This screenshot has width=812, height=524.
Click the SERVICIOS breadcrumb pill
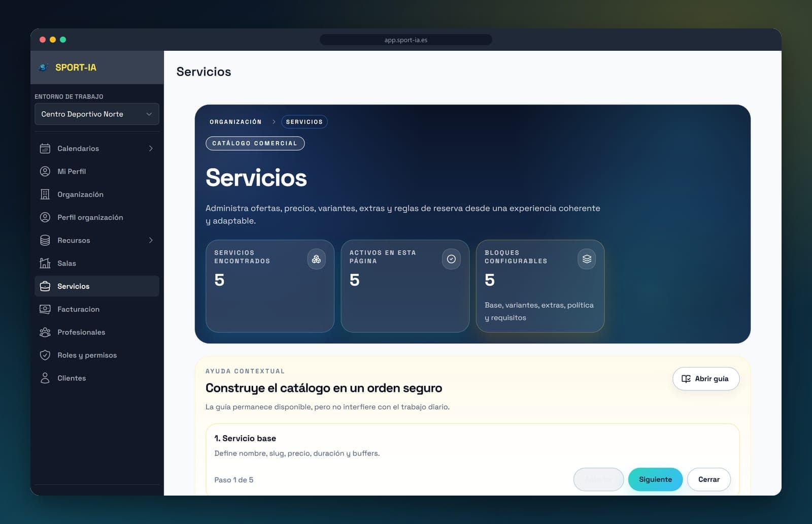(x=304, y=122)
